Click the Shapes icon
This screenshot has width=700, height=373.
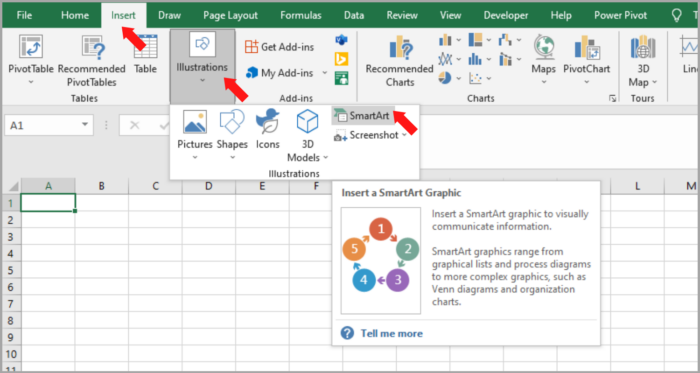[x=232, y=121]
